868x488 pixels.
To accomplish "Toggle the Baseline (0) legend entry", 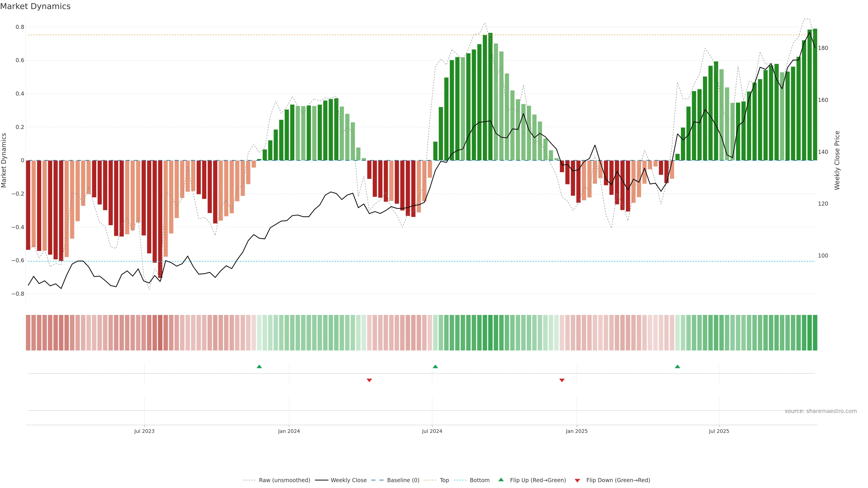I will pyautogui.click(x=403, y=480).
